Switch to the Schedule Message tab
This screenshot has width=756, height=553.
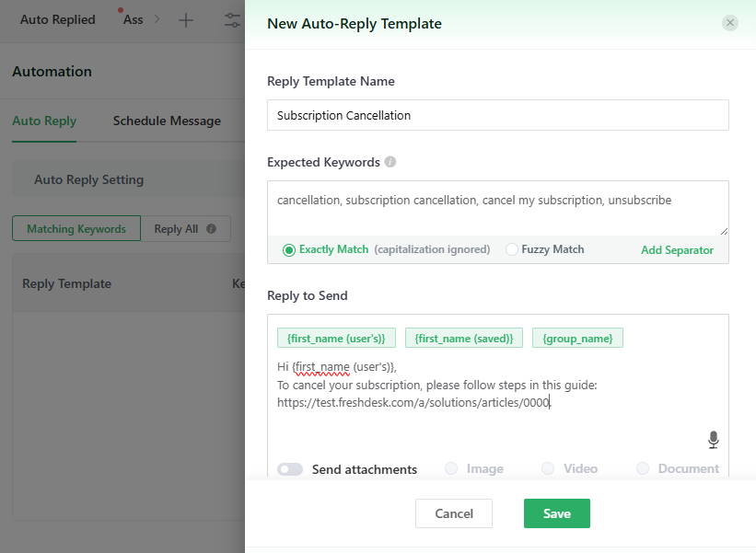167,121
